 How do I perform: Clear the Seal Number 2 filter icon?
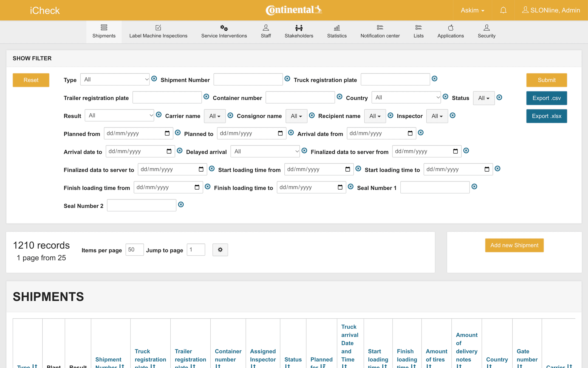pyautogui.click(x=181, y=204)
